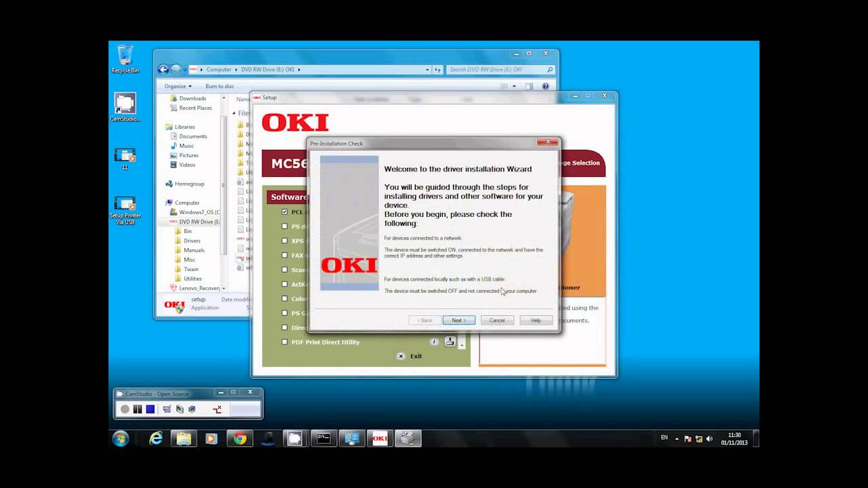The image size is (868, 488).
Task: Stop recording with blue square button
Action: (x=151, y=409)
